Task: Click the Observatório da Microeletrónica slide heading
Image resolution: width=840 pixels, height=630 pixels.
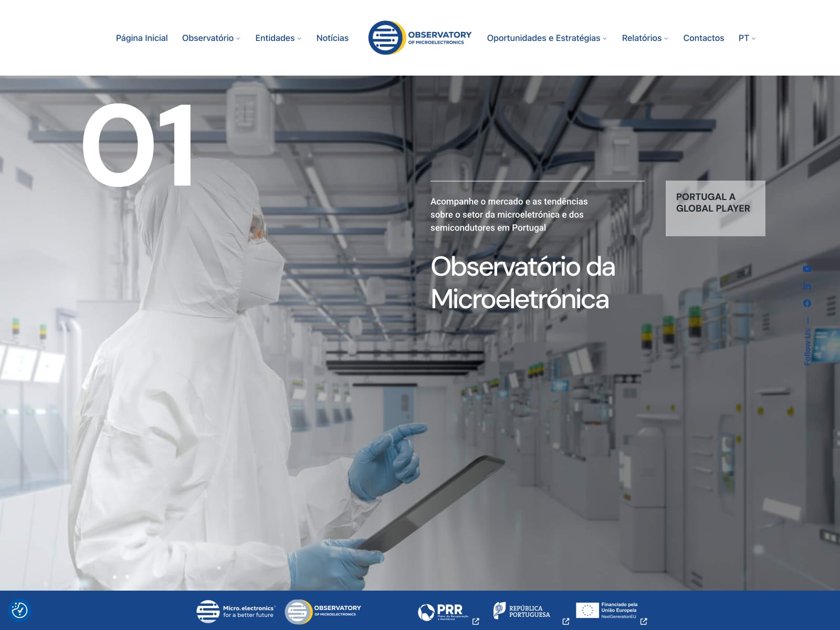Action: click(522, 282)
